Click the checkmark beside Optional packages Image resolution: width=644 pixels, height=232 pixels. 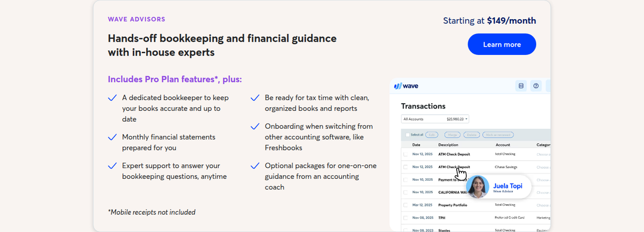click(x=255, y=166)
